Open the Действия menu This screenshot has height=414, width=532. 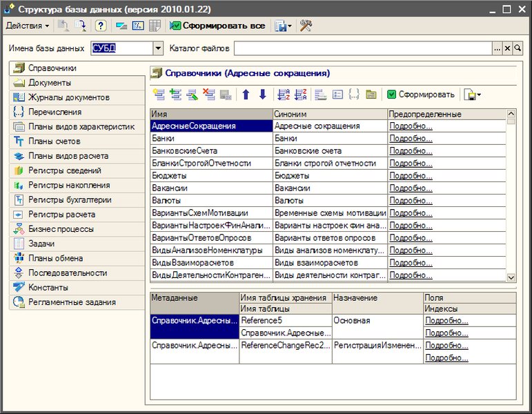[28, 26]
